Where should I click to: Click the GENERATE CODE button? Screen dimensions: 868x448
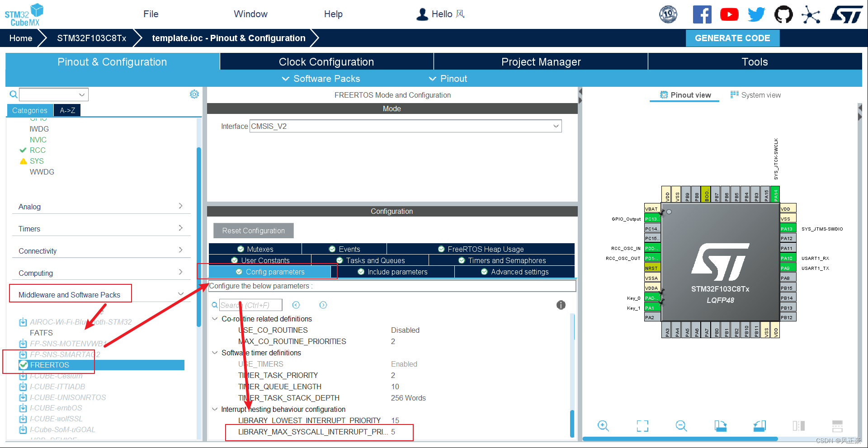pos(732,38)
